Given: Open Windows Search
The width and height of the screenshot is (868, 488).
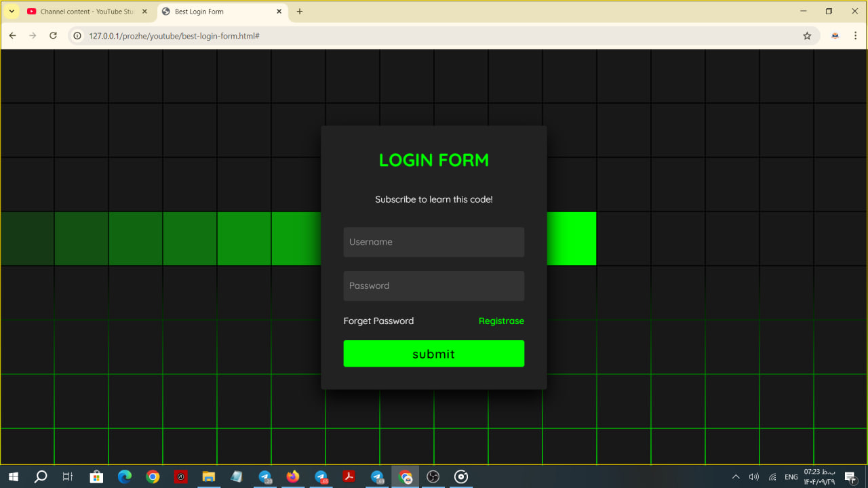Looking at the screenshot, I should click(x=40, y=476).
